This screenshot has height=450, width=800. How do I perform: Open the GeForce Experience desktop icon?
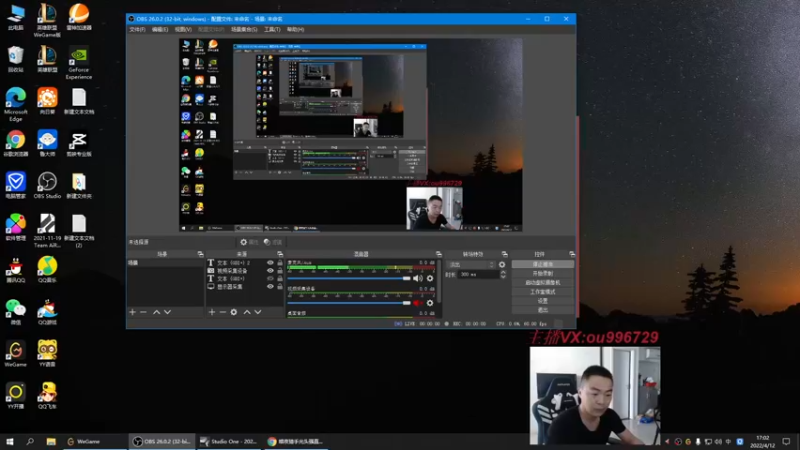(79, 63)
